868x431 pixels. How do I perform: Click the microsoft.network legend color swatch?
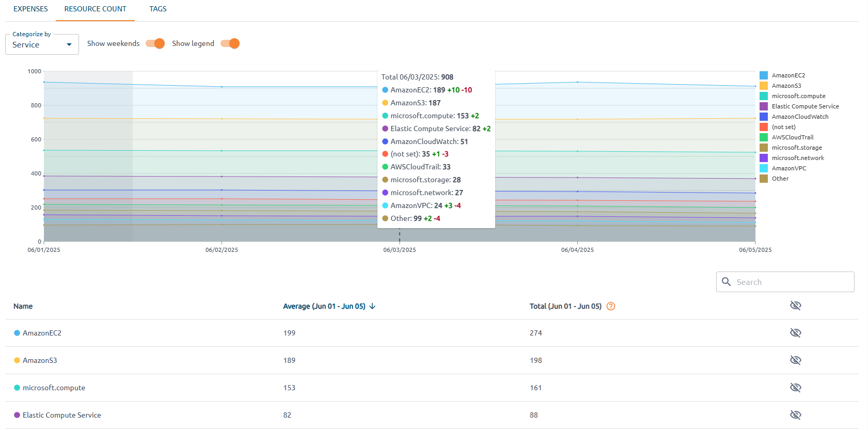coord(764,158)
